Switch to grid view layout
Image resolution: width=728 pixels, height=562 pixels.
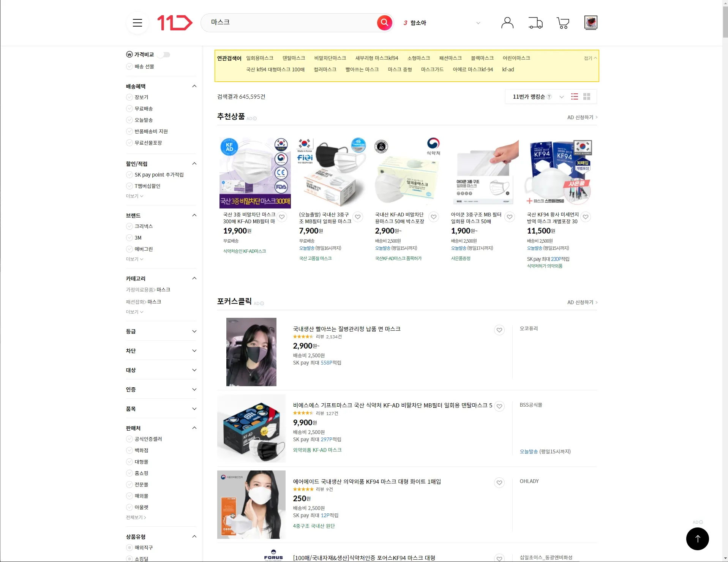[x=587, y=96]
